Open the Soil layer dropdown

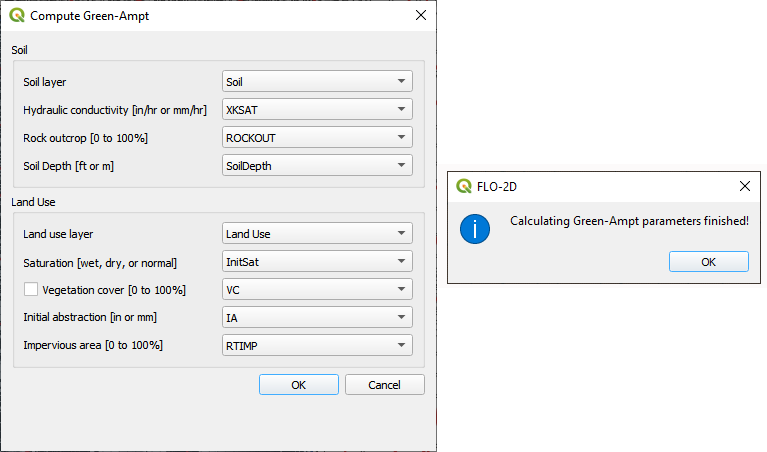coord(316,82)
